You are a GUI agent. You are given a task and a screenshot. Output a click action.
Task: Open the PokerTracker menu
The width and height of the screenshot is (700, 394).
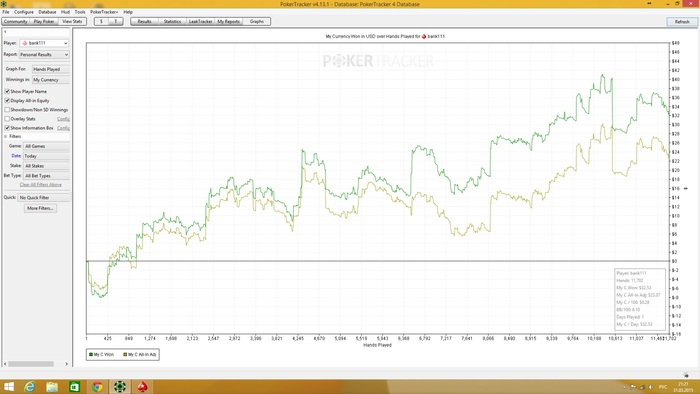(x=104, y=12)
